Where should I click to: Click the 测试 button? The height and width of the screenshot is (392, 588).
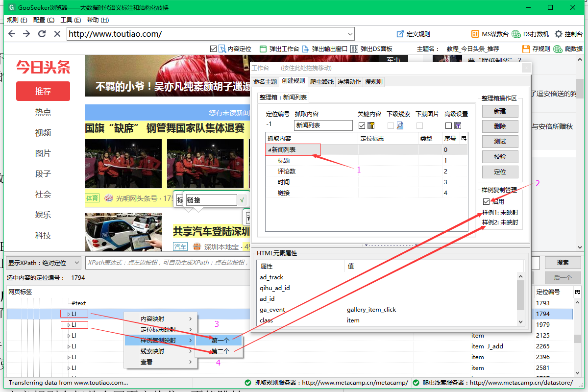[x=500, y=141]
